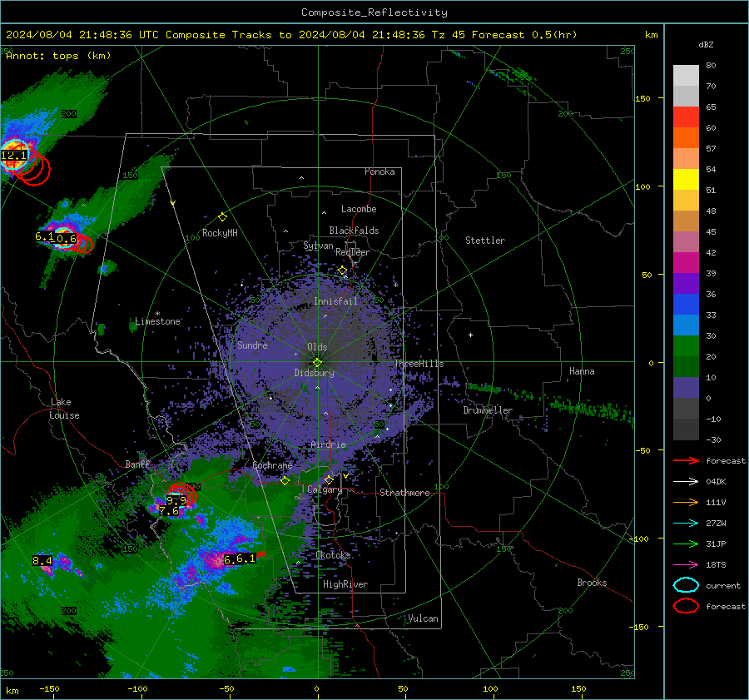This screenshot has width=749, height=700.
Task: Click the 100 tick on bottom axis
Action: 490,689
